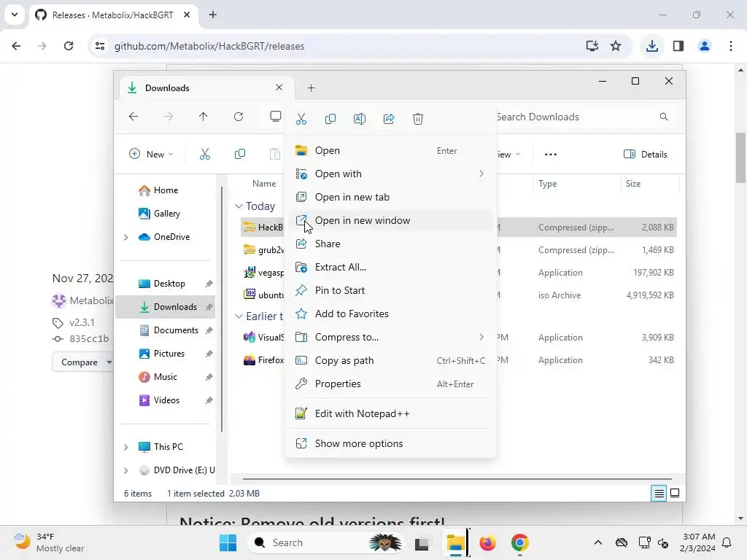The height and width of the screenshot is (560, 747).
Task: Select the Firefox installer row
Action: (458, 360)
